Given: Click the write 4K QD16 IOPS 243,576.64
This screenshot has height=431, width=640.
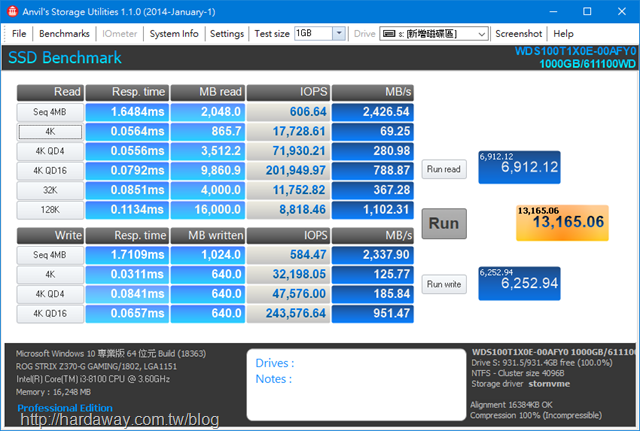Looking at the screenshot, I should (288, 313).
